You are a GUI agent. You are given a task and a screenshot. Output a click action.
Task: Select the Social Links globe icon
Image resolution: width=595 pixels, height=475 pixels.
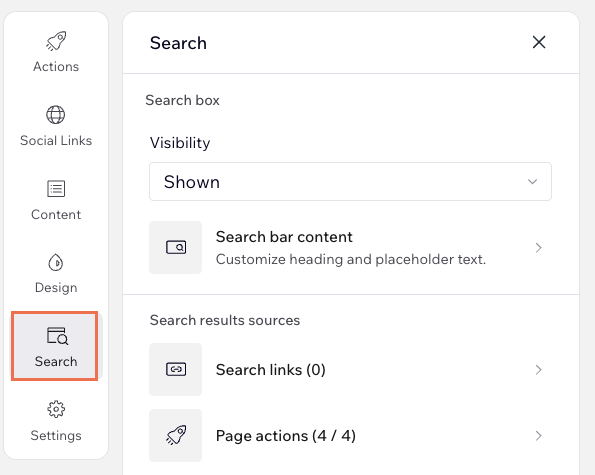pos(56,115)
